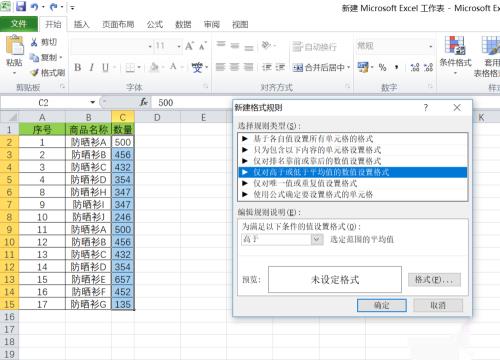The image size is (500, 360).
Task: Select rule for unique or duplicate values
Action: (x=353, y=183)
